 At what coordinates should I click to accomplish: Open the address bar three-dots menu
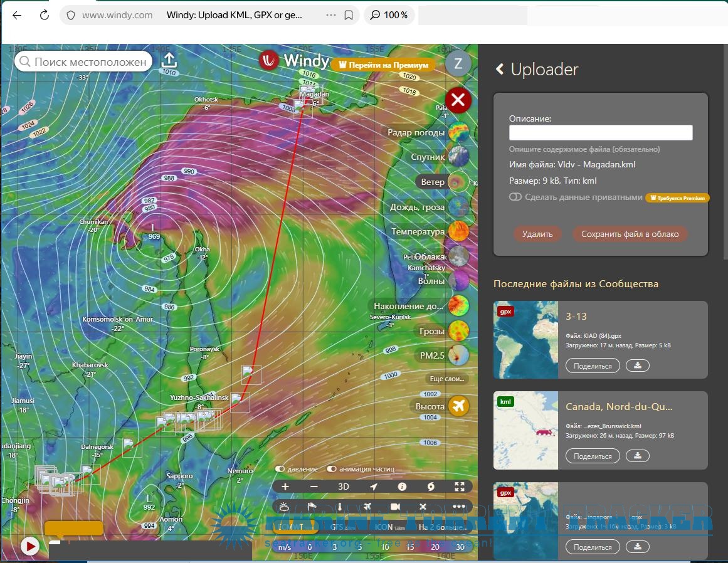pos(330,15)
